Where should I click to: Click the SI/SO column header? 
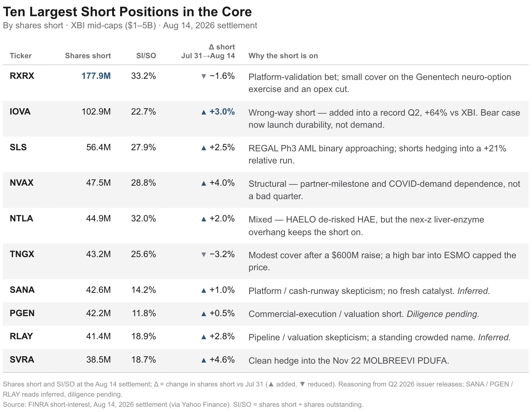point(146,56)
